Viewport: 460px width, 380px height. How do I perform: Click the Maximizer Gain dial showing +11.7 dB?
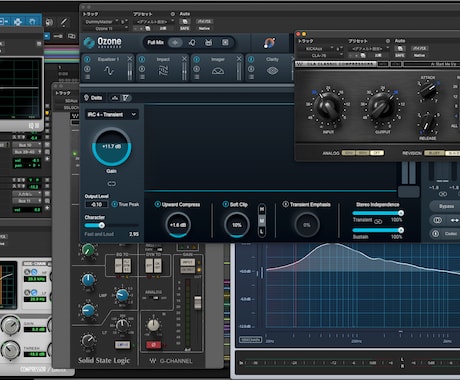111,147
